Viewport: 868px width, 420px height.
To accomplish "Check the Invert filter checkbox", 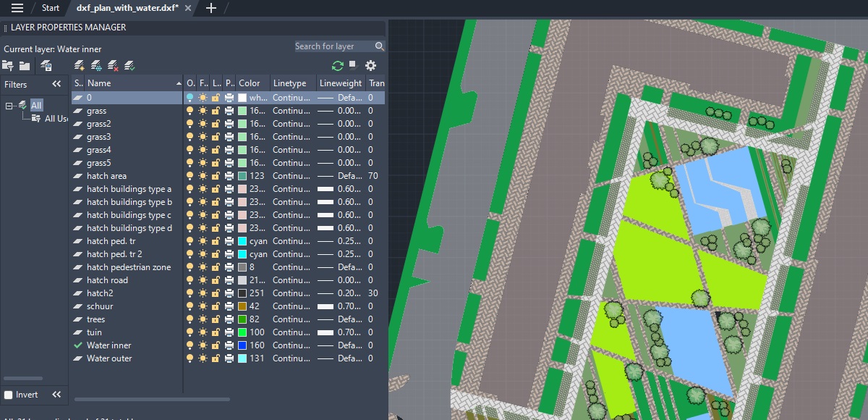I will [9, 395].
